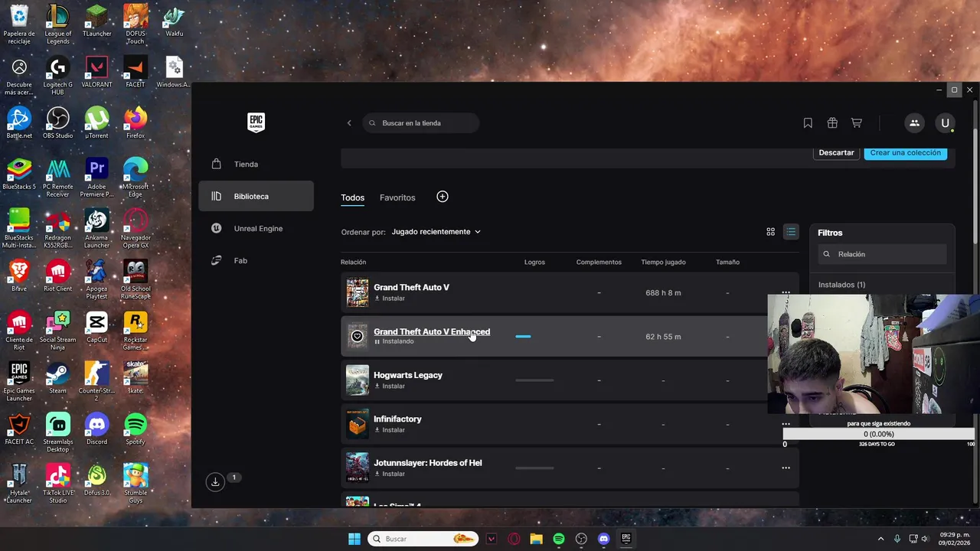Screen dimensions: 980x551
Task: Click the Hogwarts Legacy achievements progress bar
Action: tap(534, 380)
